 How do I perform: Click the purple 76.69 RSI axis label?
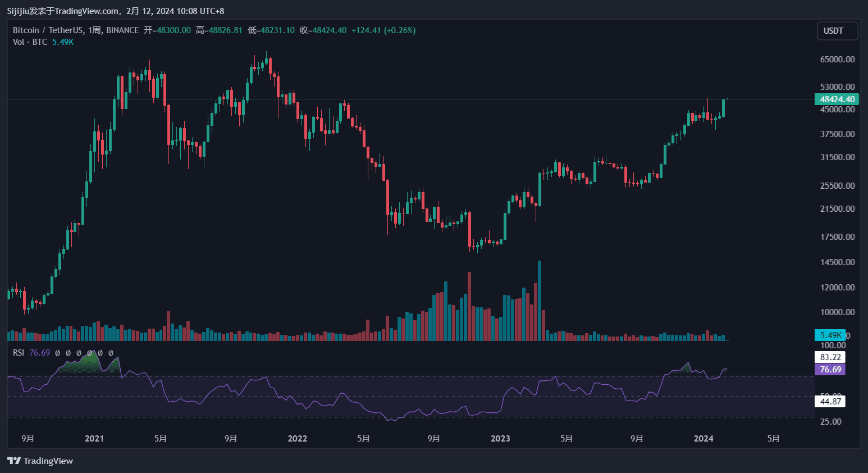click(x=830, y=370)
